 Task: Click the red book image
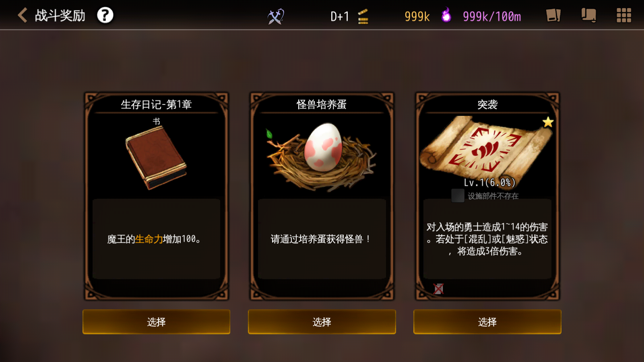coord(156,158)
